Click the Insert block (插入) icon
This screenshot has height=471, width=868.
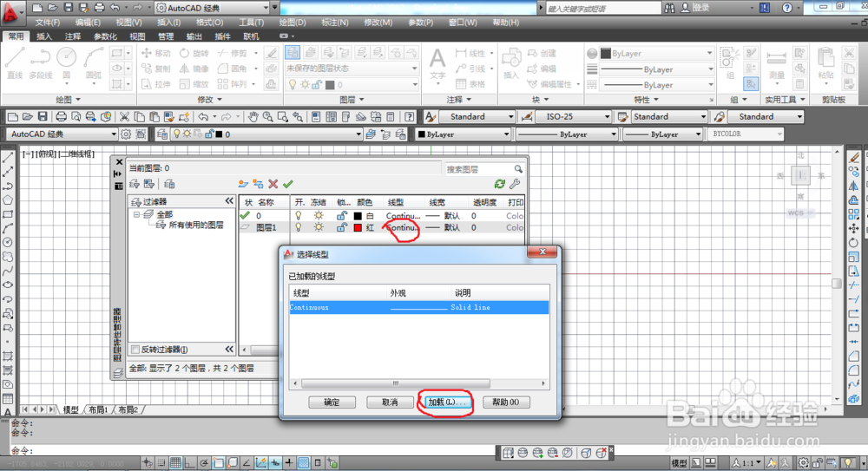(x=511, y=62)
